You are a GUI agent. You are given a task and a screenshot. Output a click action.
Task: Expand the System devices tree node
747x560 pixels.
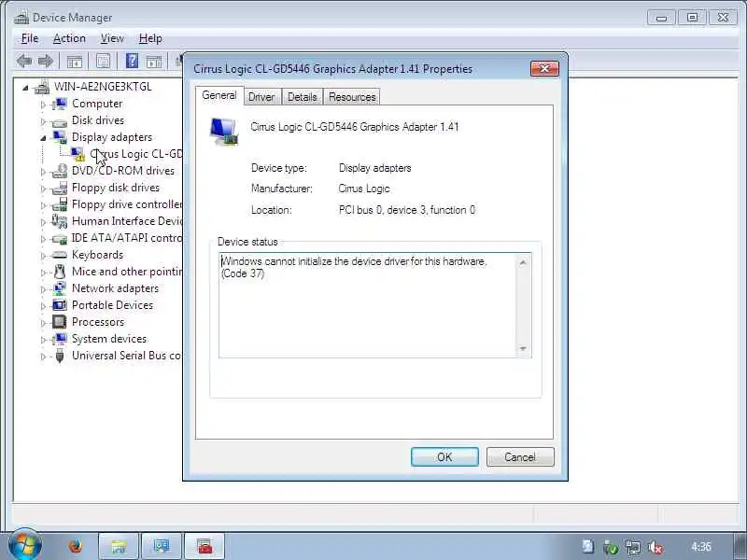tap(43, 340)
